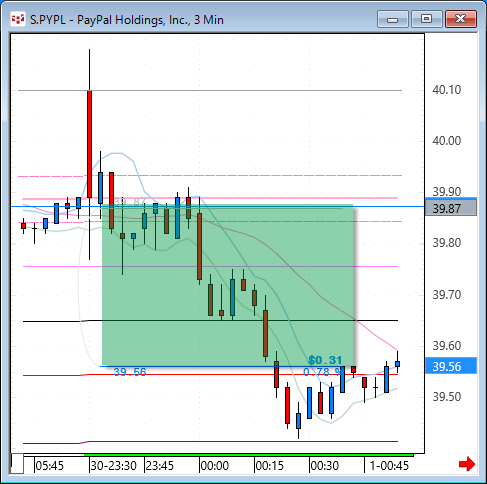The image size is (487, 484).
Task: Click the gray horizontal line at 40.10
Action: pyautogui.click(x=210, y=90)
